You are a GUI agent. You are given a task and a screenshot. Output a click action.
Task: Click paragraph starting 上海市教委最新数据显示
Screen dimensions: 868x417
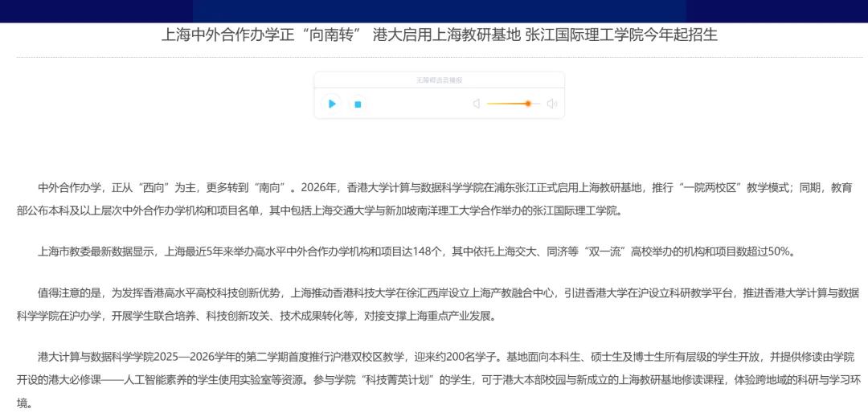416,251
